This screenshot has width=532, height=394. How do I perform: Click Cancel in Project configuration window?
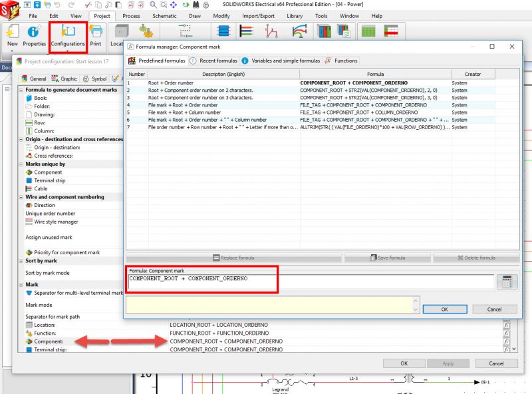coord(496,363)
